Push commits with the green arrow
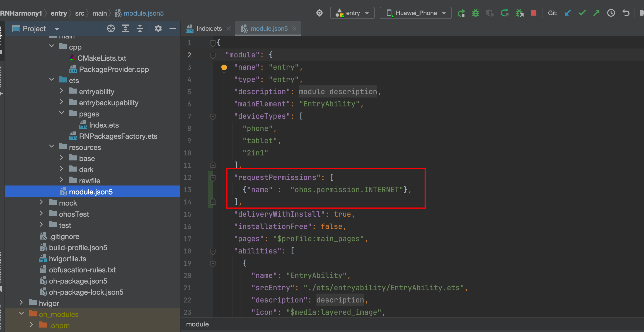This screenshot has width=644, height=332. tap(596, 13)
